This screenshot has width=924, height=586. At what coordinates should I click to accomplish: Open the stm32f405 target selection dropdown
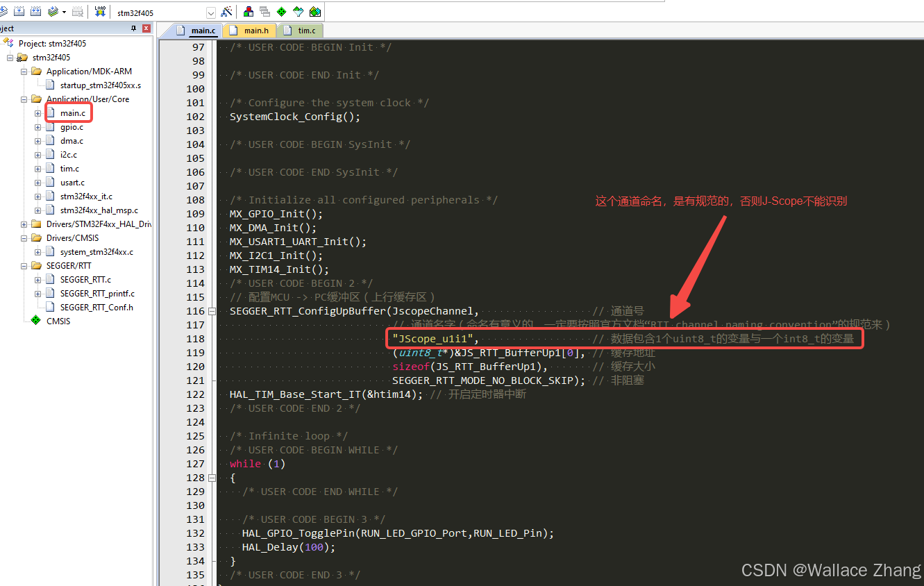click(211, 13)
